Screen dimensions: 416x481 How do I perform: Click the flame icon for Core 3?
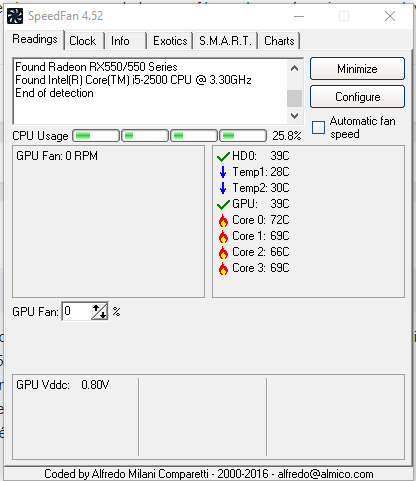223,268
